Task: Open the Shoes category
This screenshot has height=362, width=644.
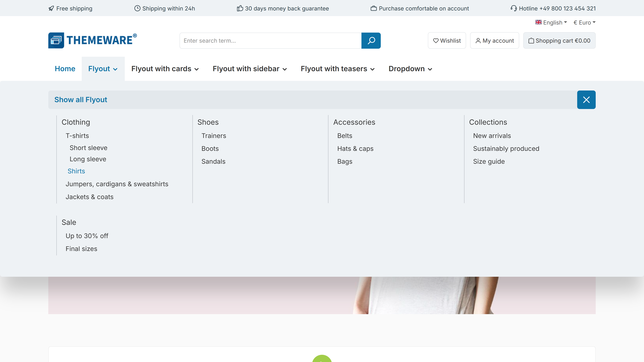Action: [x=208, y=122]
